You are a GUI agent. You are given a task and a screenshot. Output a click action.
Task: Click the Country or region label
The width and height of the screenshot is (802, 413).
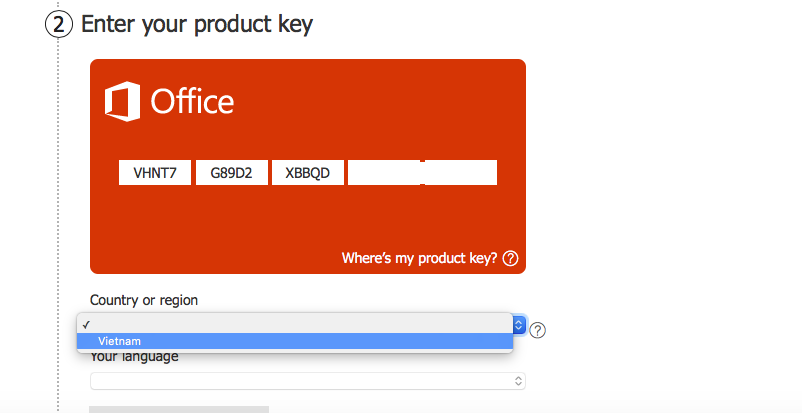[144, 300]
